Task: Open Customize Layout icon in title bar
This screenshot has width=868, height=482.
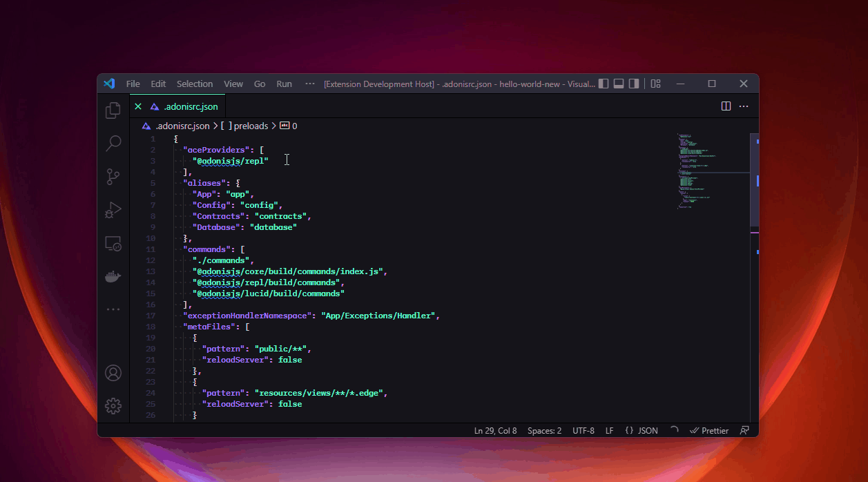Action: pos(656,84)
